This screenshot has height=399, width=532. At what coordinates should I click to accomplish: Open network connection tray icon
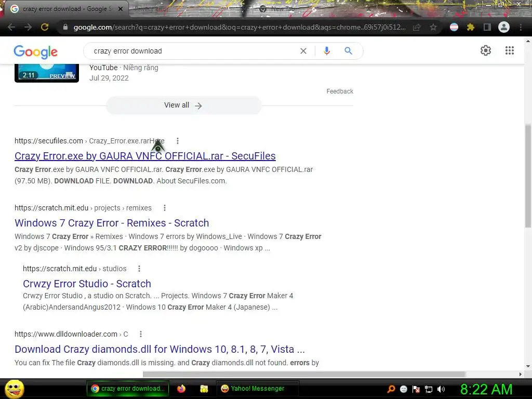429,389
